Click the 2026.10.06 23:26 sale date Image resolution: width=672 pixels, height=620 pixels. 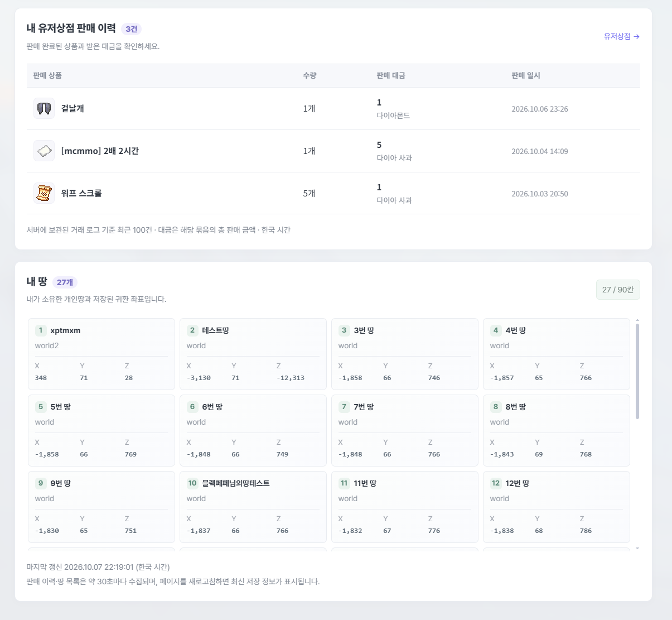tap(540, 109)
